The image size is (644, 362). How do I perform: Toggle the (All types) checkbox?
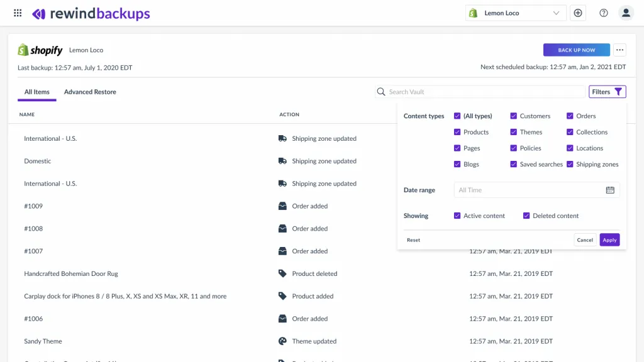point(457,116)
